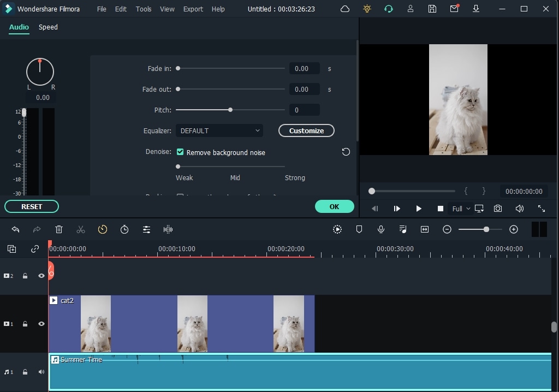559x392 pixels.
Task: Open the Equalizer DEFAULT dropdown
Action: coord(219,130)
